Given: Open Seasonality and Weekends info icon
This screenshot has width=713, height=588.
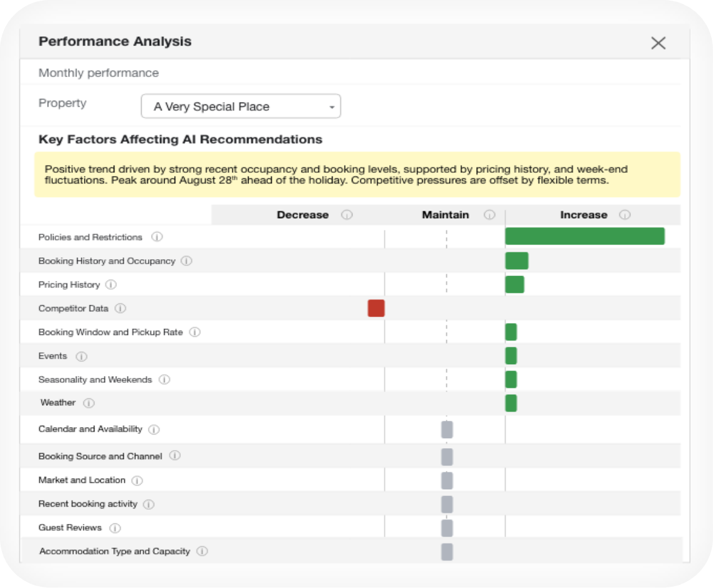Looking at the screenshot, I should 164,379.
